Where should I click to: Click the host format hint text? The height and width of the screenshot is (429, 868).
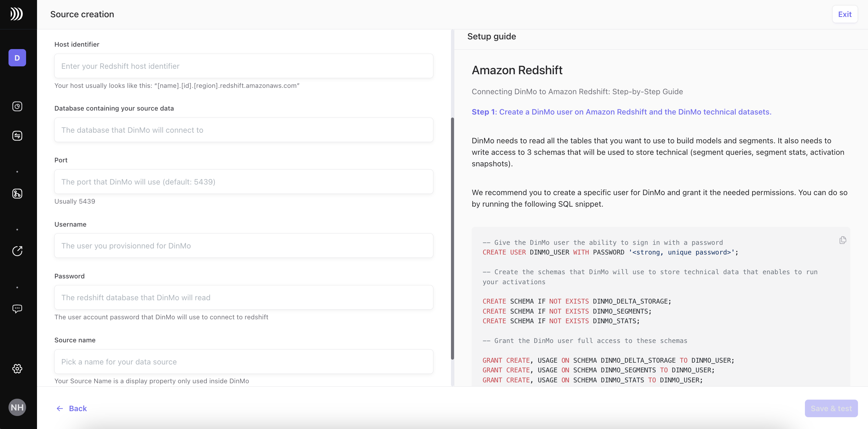click(x=177, y=85)
